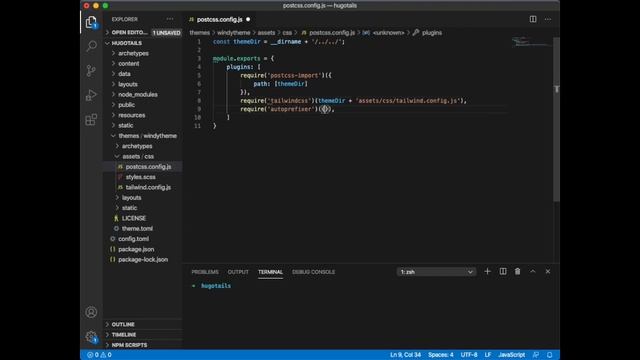Expand the resources folder
640x360 pixels.
point(131,115)
